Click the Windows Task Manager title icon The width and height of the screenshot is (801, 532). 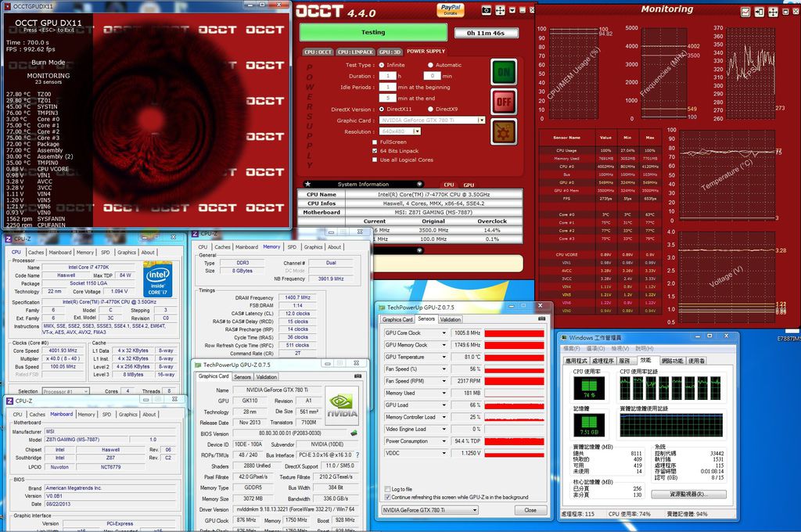[x=564, y=337]
